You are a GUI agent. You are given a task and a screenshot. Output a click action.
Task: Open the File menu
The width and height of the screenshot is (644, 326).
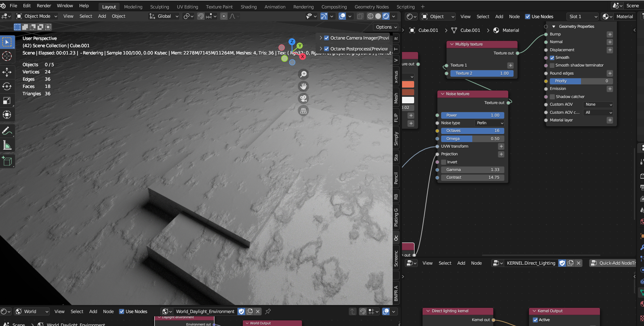click(13, 6)
